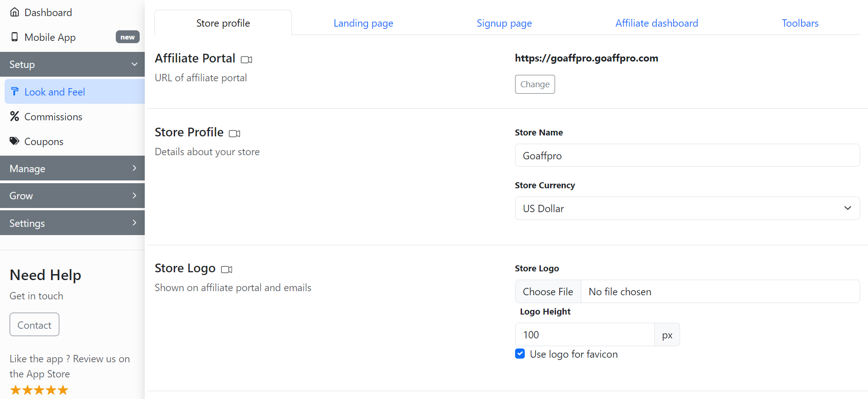The height and width of the screenshot is (399, 868).
Task: Open video help beside Store Logo heading
Action: (227, 270)
